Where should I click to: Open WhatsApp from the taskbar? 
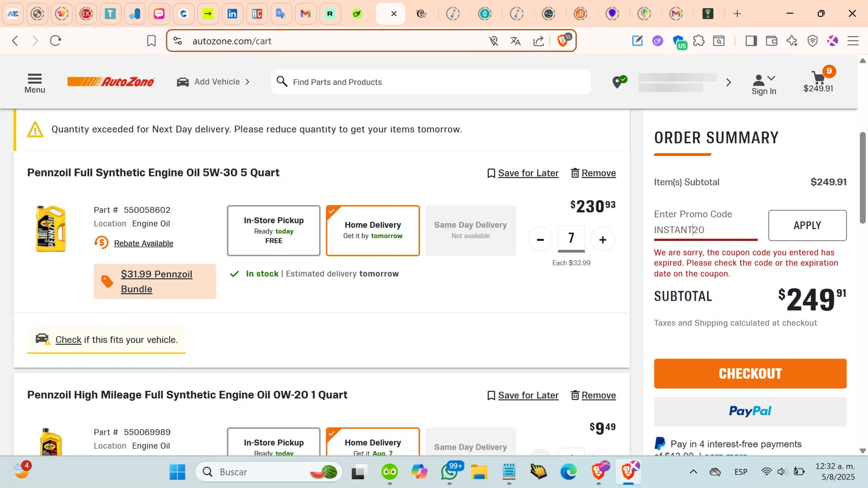coord(450,472)
